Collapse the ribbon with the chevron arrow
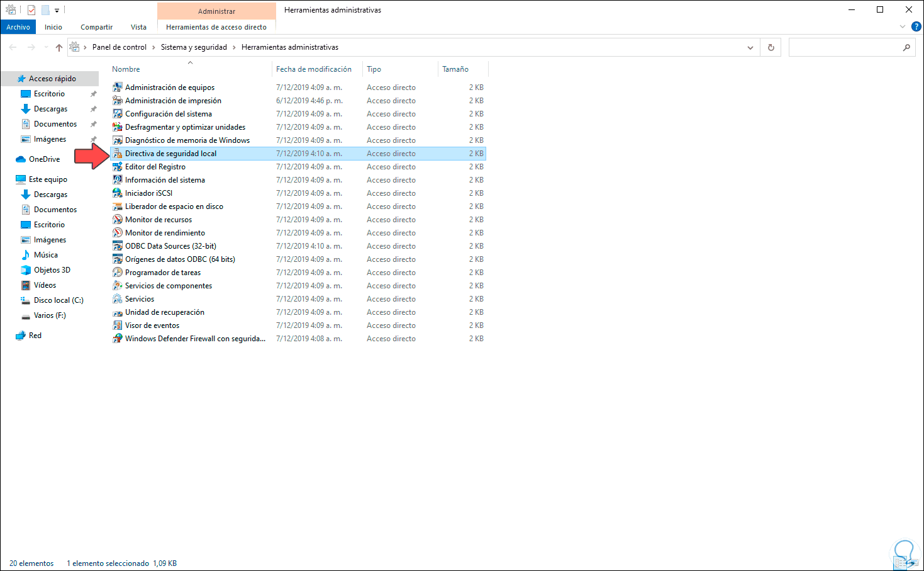The image size is (924, 571). coord(902,26)
